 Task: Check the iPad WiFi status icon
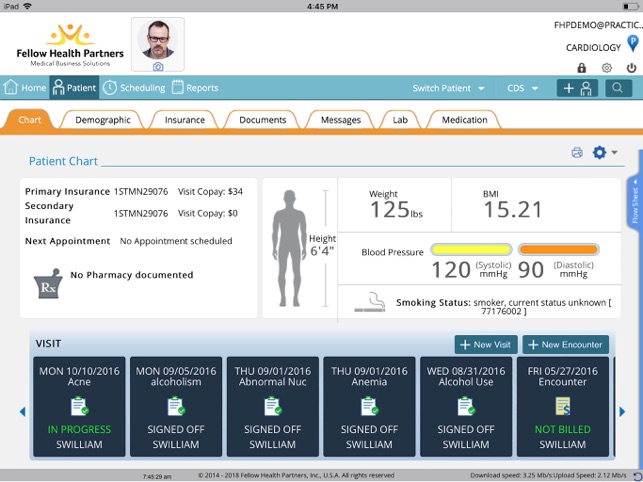(28, 6)
